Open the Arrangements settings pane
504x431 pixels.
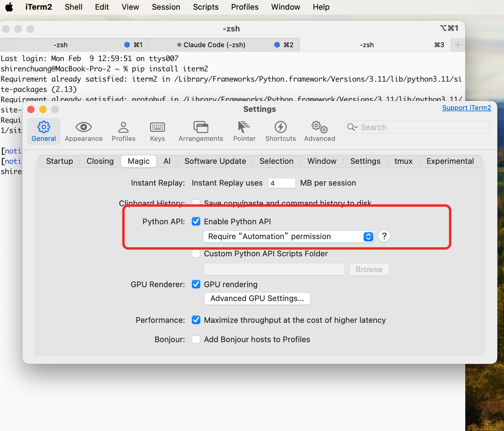(201, 131)
